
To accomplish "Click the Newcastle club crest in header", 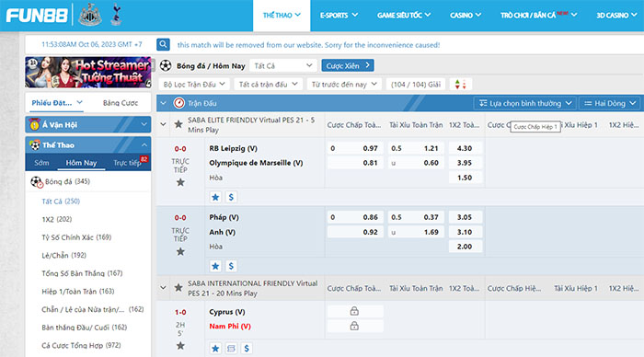I will [90, 15].
